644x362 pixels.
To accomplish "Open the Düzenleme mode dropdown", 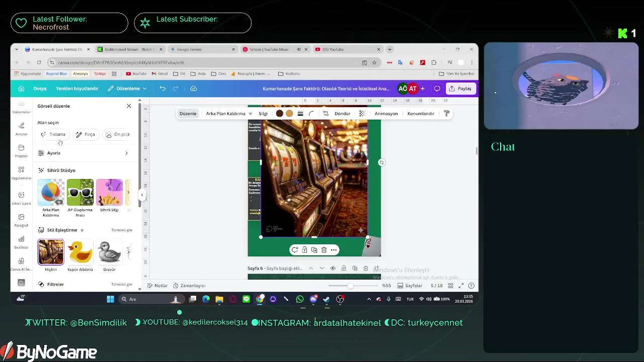I will point(127,88).
